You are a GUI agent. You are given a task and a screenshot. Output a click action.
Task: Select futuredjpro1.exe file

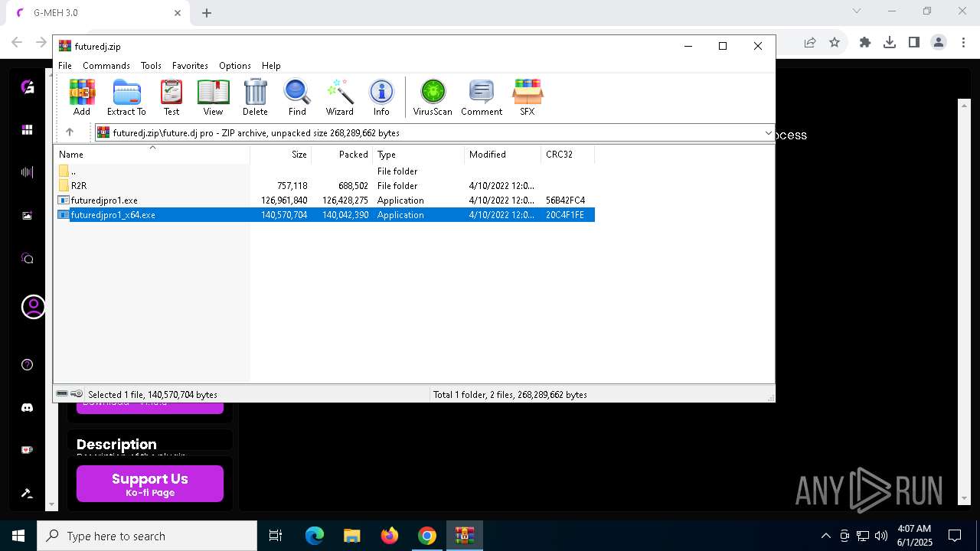pos(324,201)
